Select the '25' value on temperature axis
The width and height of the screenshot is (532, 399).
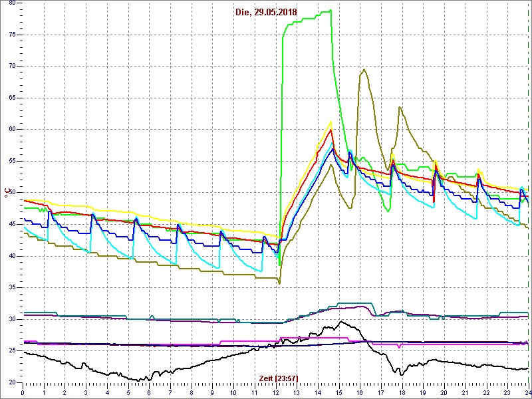[x=11, y=351]
